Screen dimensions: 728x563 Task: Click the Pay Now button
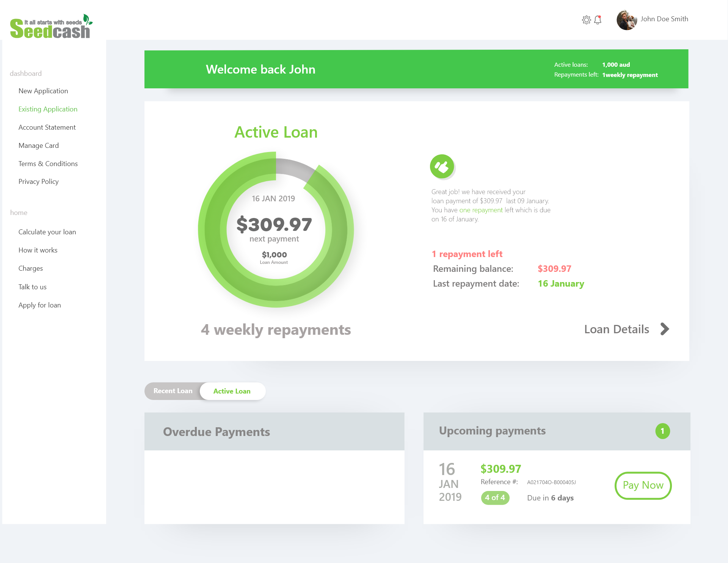tap(643, 485)
